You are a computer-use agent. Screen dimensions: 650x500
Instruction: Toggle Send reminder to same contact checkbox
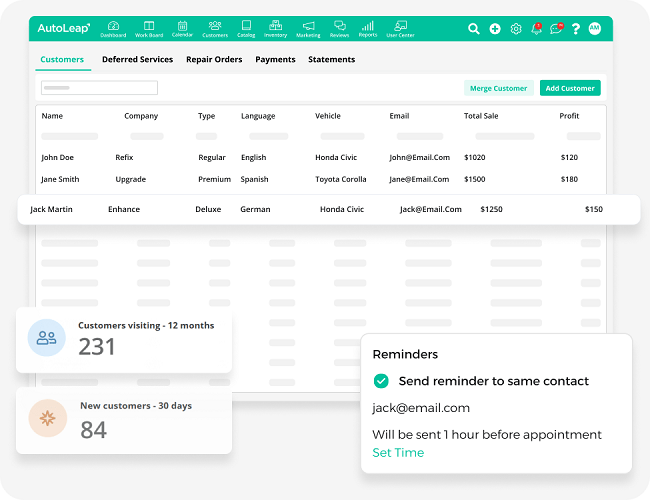click(381, 381)
